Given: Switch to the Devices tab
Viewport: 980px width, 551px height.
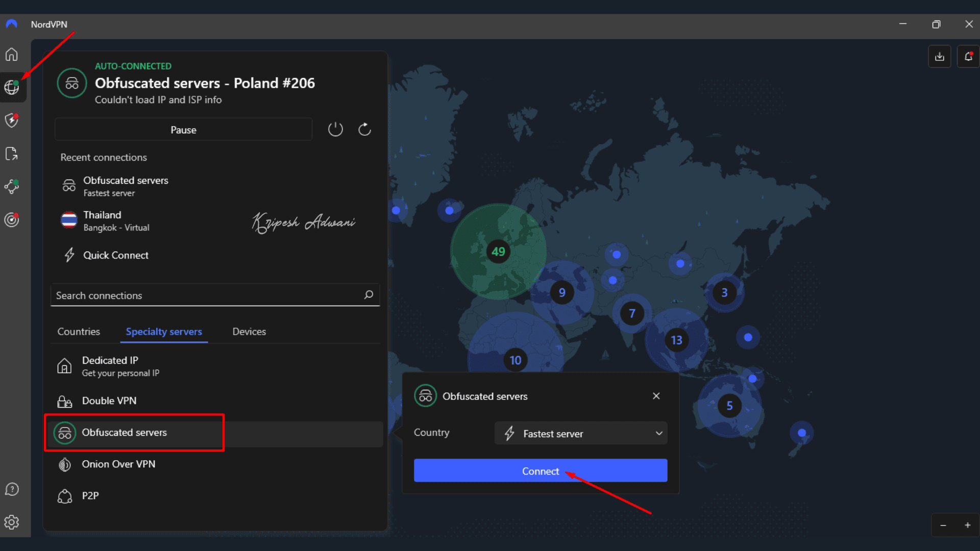Looking at the screenshot, I should tap(249, 332).
